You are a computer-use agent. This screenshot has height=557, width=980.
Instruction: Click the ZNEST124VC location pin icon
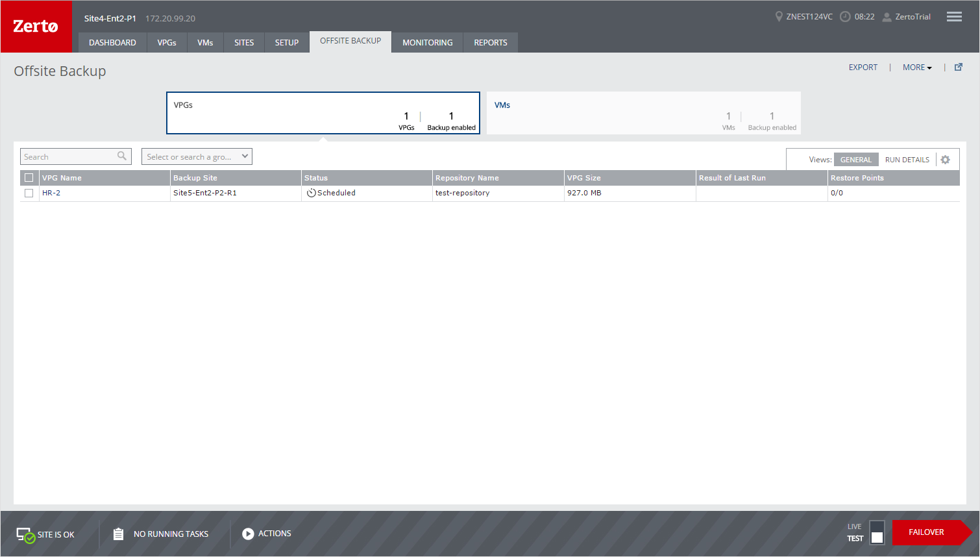tap(779, 16)
